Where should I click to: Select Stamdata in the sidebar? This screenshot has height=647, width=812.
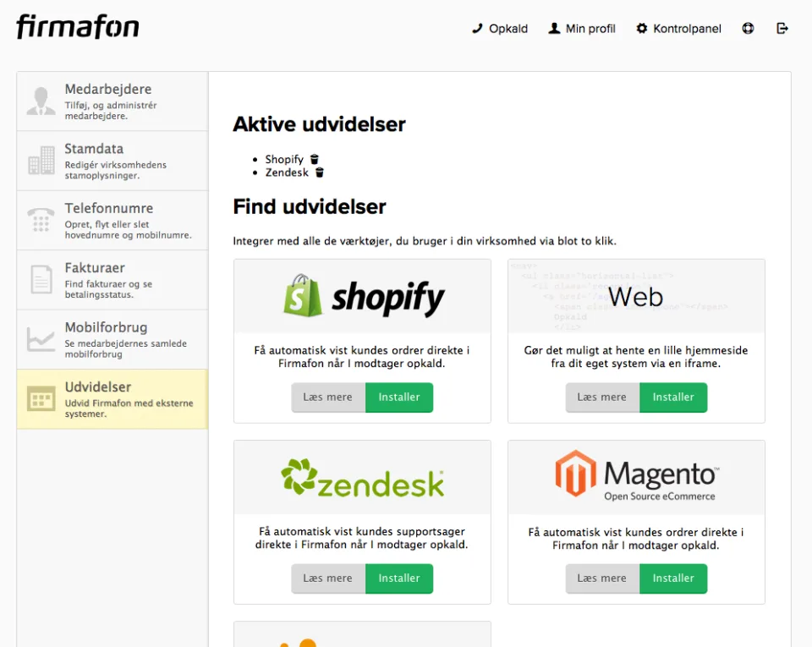coord(112,161)
